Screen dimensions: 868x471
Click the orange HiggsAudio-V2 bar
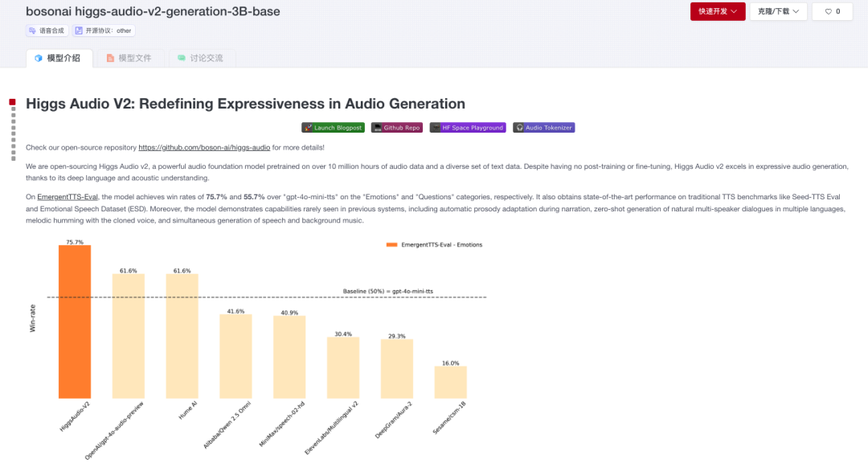(75, 322)
